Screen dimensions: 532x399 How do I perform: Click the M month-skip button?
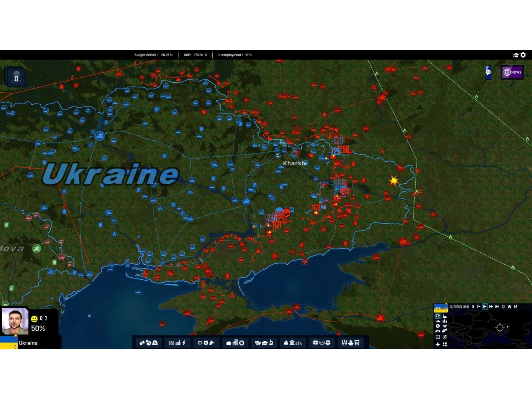(516, 307)
